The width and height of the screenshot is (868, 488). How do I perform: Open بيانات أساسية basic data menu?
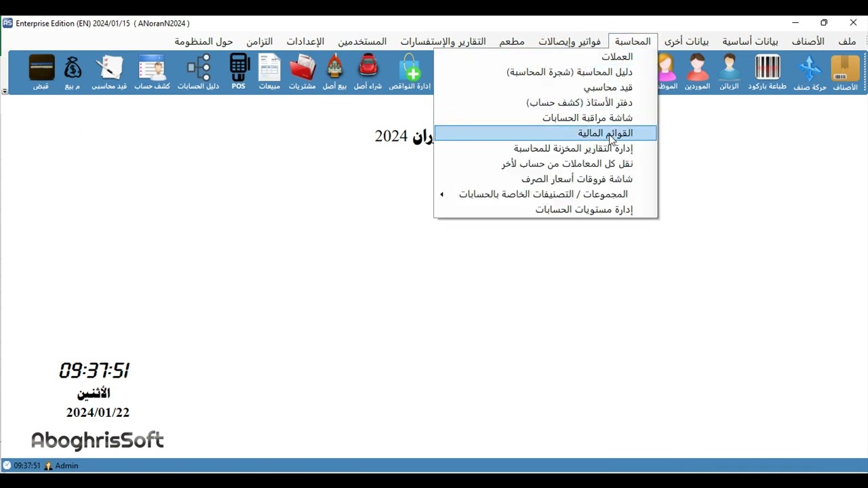pyautogui.click(x=750, y=41)
